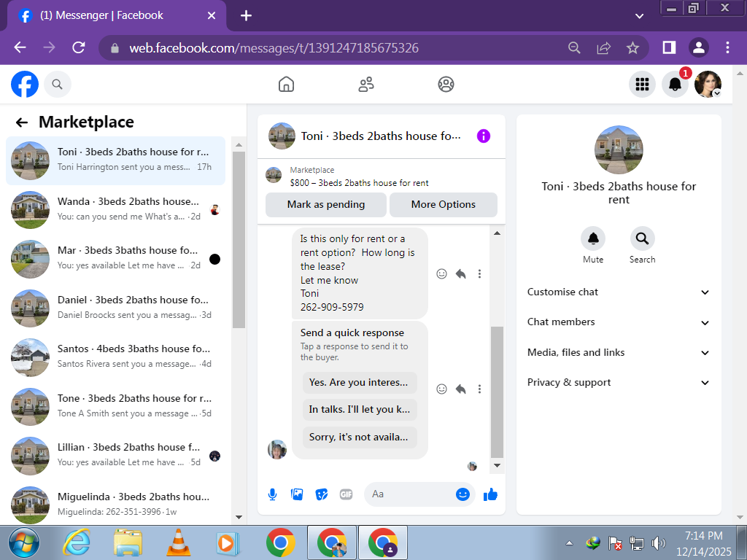Open Daniel Broocks conversation
This screenshot has width=747, height=560.
pos(115,308)
